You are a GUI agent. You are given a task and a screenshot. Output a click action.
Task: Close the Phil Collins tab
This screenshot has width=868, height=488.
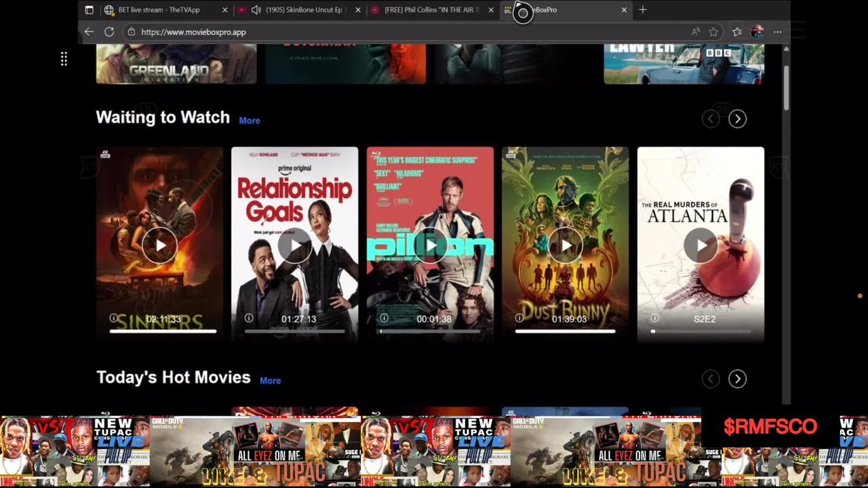click(x=491, y=9)
